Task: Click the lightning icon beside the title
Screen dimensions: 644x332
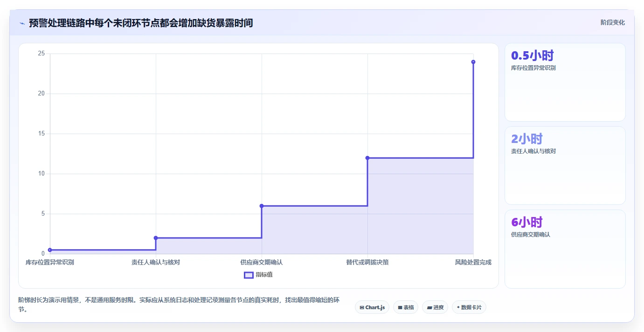Action: tap(22, 23)
